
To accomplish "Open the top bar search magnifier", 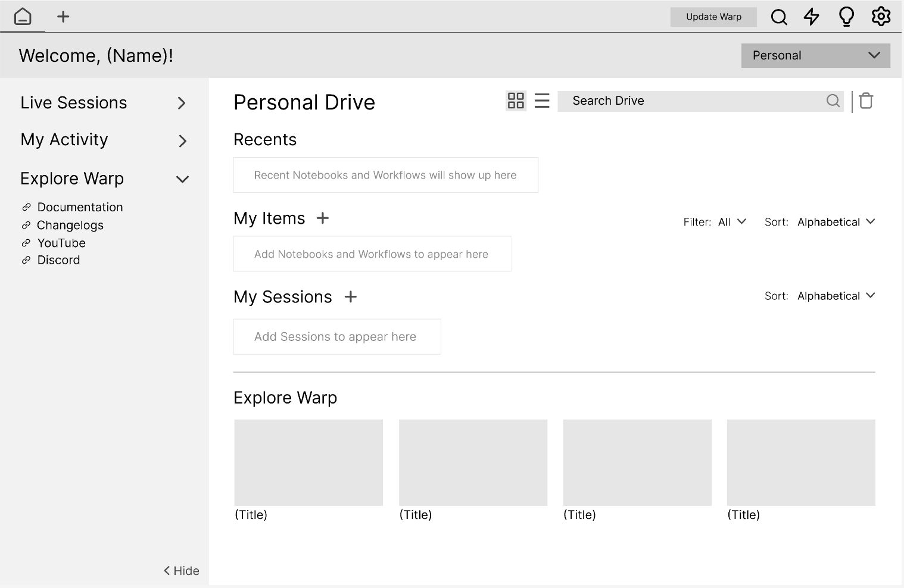I will (x=779, y=17).
